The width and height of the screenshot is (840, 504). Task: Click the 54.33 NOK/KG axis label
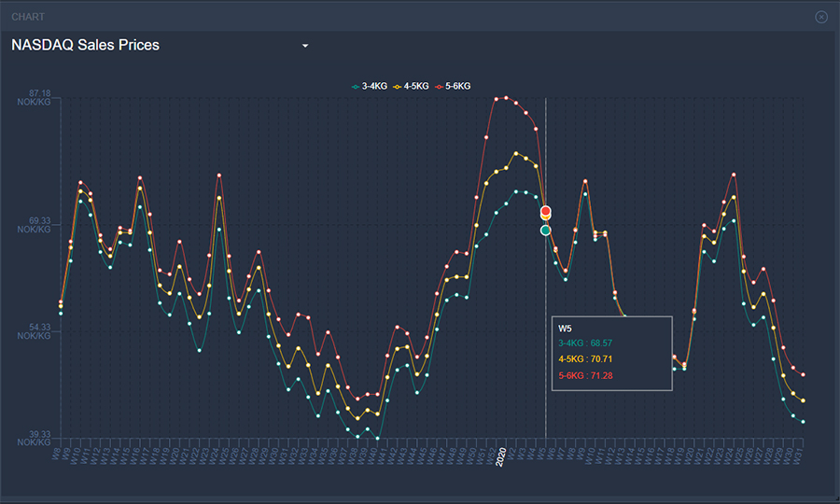35,331
